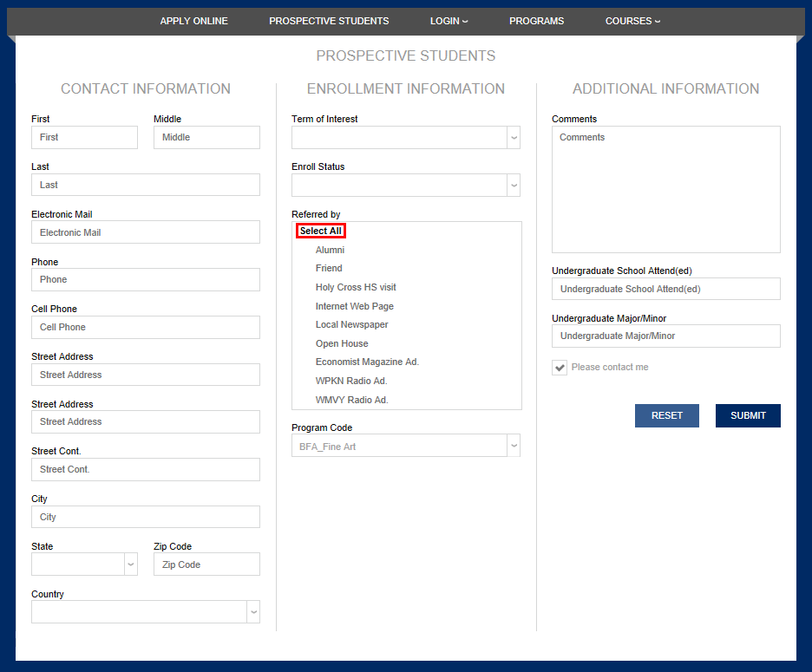The height and width of the screenshot is (672, 812).
Task: Go to the Programs page
Action: [536, 21]
